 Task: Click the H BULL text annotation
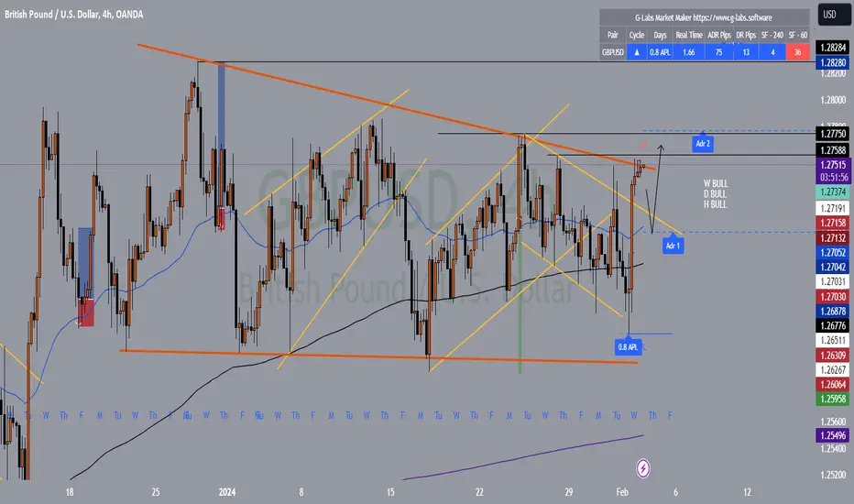click(715, 204)
